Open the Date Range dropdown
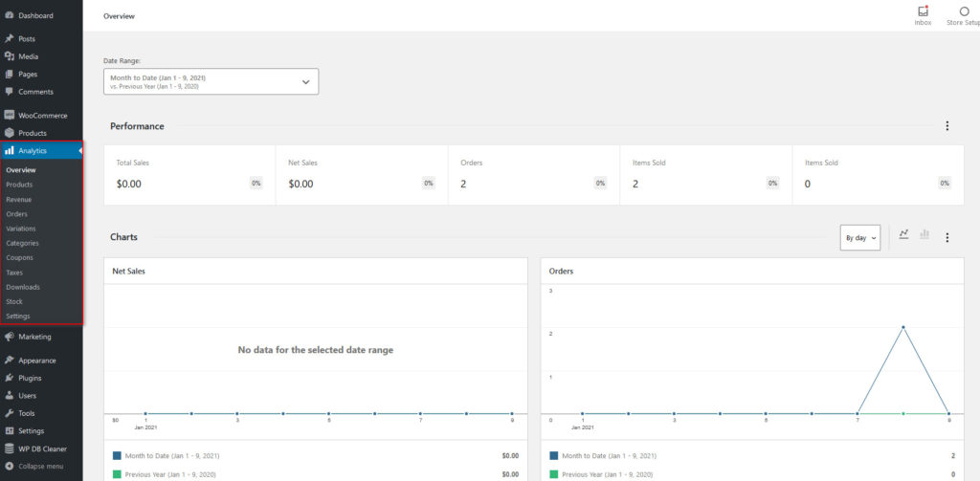The width and height of the screenshot is (980, 481). 212,82
